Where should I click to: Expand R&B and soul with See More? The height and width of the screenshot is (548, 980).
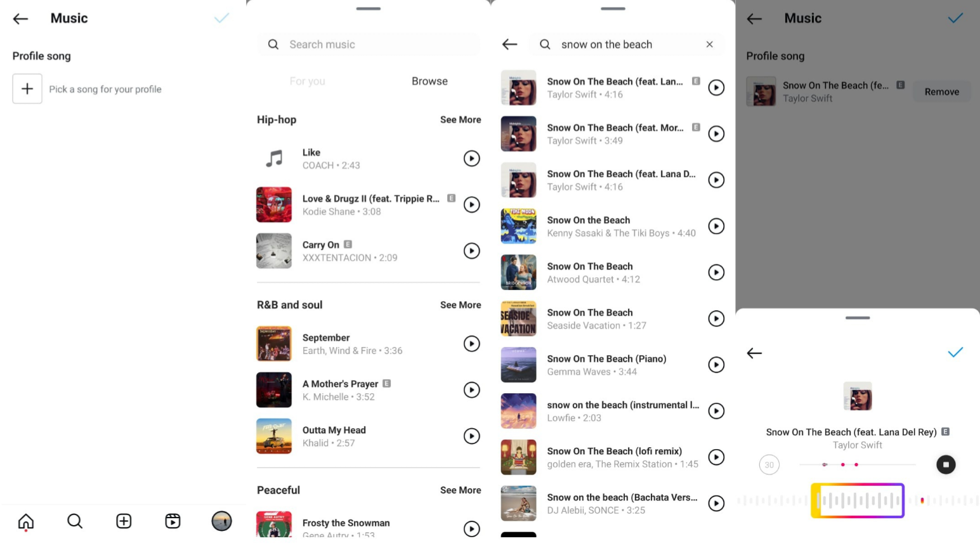(x=461, y=305)
